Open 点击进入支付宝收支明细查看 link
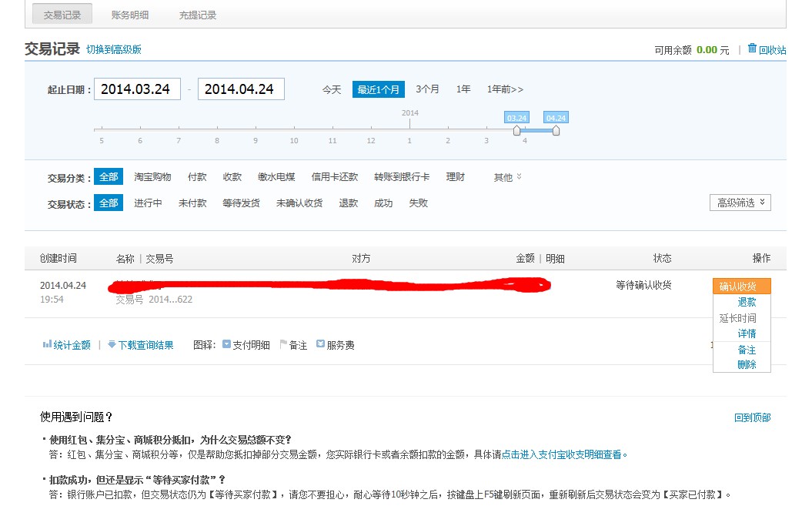This screenshot has width=812, height=506. click(x=561, y=454)
